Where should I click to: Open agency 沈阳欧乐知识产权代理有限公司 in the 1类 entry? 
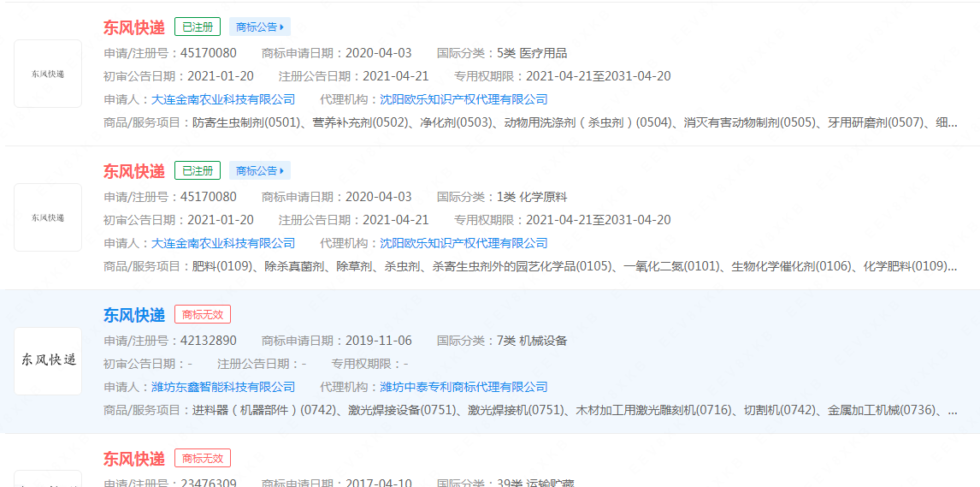[x=463, y=243]
